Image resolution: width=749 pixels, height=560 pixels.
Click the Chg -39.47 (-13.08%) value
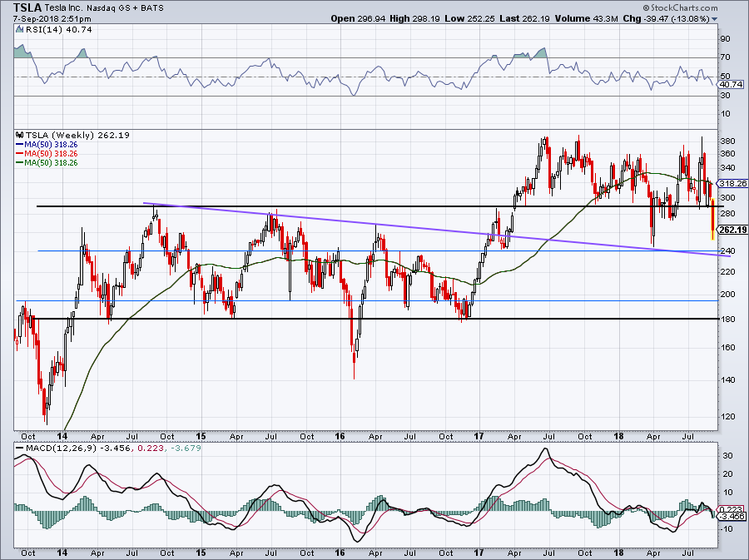pos(667,18)
